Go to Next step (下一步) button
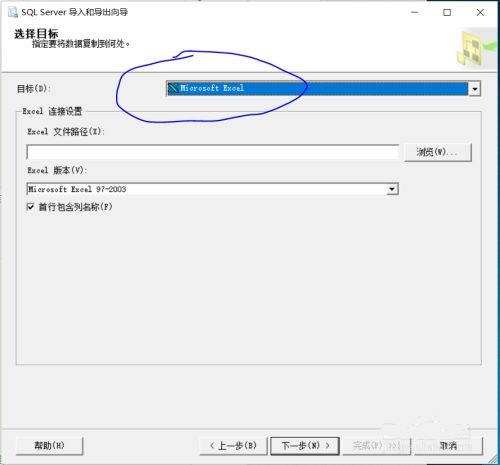The height and width of the screenshot is (465, 500). coord(305,446)
